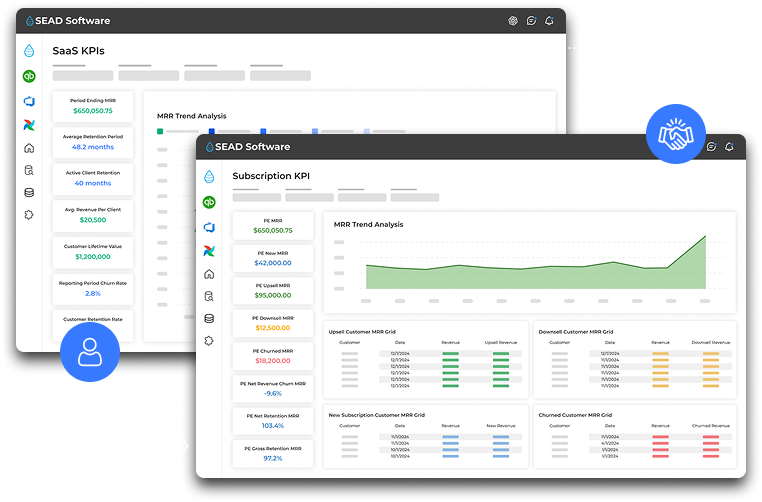762x502 pixels.
Task: Open the chat messages icon in SaaS KPIs window header
Action: [531, 21]
